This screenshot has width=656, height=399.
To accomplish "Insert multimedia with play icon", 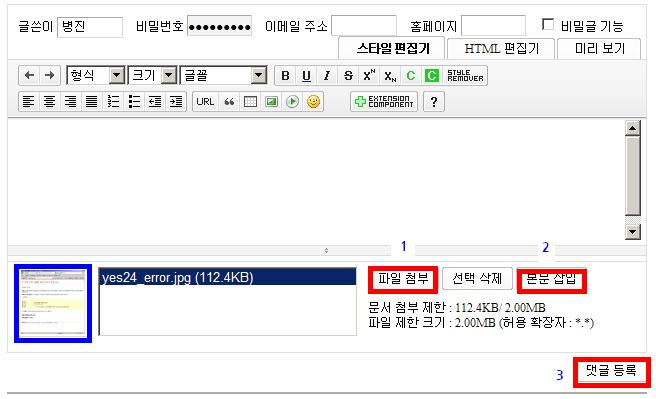I will coord(292,102).
